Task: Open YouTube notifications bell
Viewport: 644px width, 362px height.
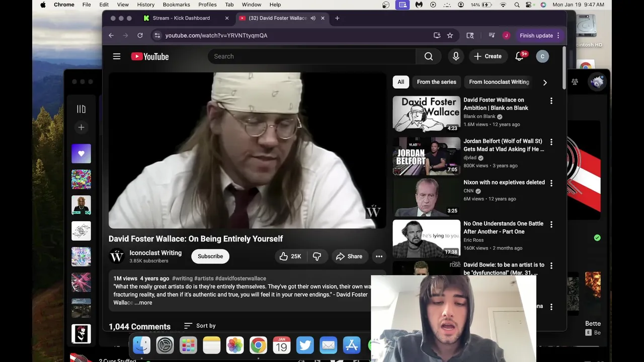Action: [x=519, y=56]
